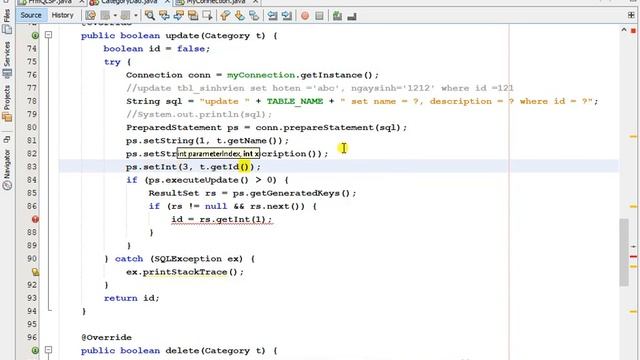Close the MyConnection.java tab

pos(256,2)
